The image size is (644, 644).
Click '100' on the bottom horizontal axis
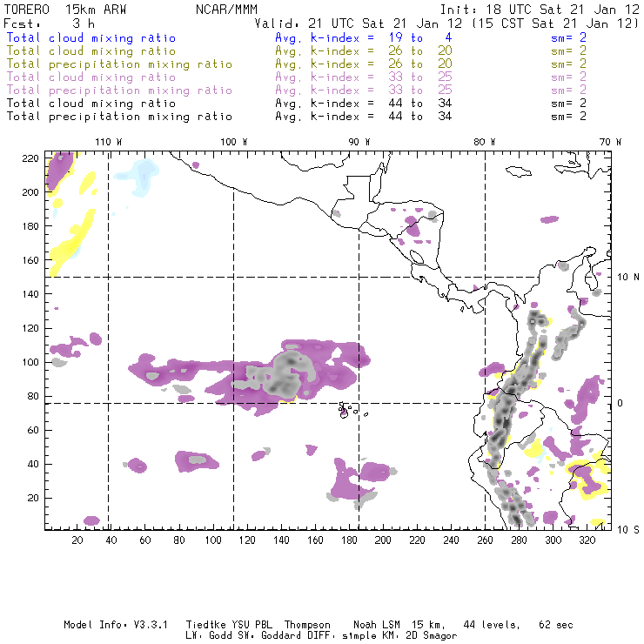[x=213, y=540]
